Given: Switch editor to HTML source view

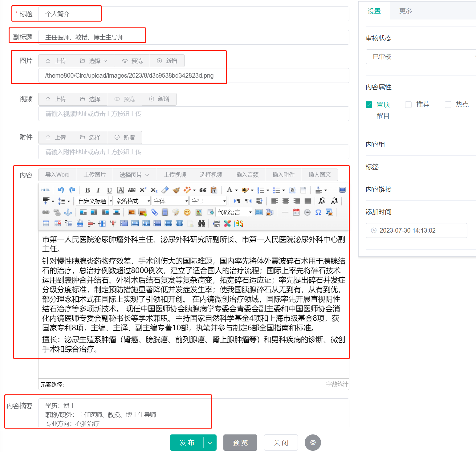Looking at the screenshot, I should [x=45, y=190].
